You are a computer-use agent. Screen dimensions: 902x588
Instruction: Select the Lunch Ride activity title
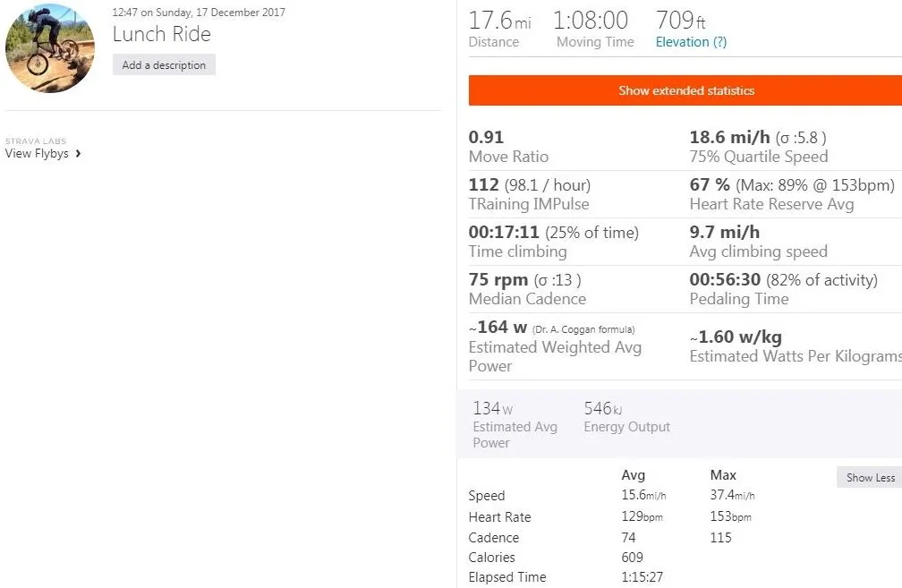click(x=162, y=35)
